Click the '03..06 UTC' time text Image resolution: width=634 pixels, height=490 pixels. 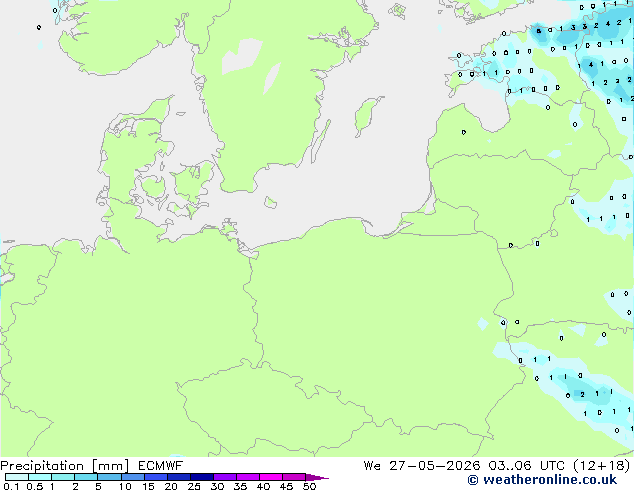coord(526,466)
